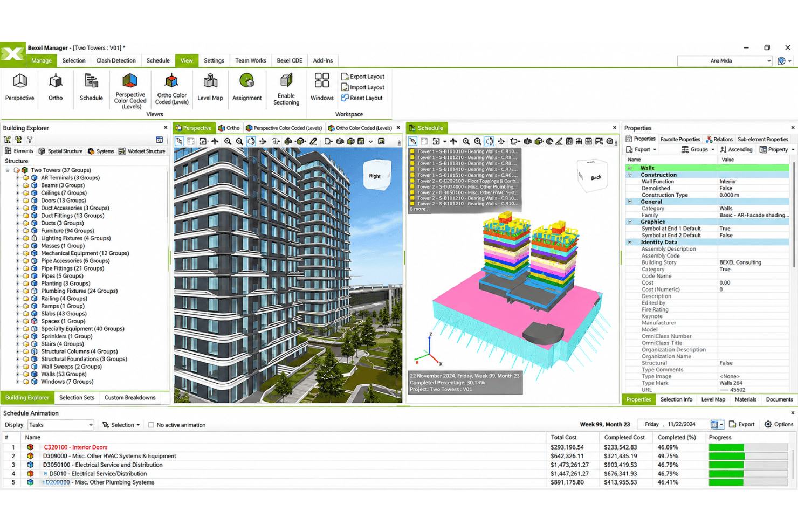Switch to the Spatial Structure tab
The height and width of the screenshot is (532, 798).
[60, 151]
